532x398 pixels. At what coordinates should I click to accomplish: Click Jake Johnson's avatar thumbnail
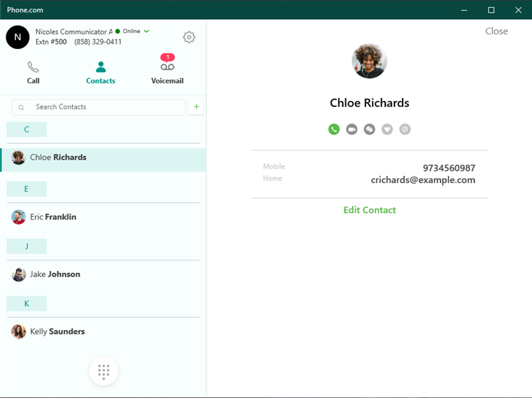[18, 274]
